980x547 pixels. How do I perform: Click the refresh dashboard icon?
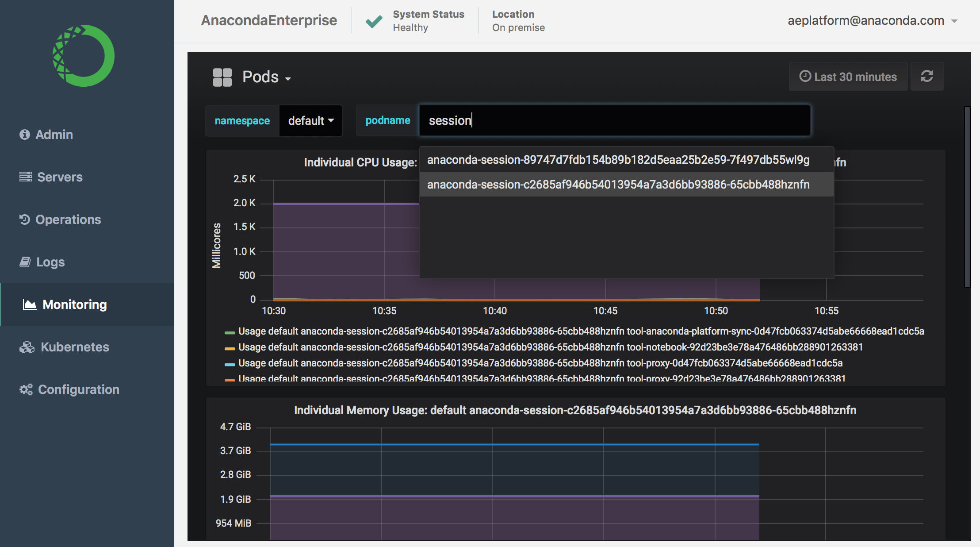pyautogui.click(x=926, y=77)
